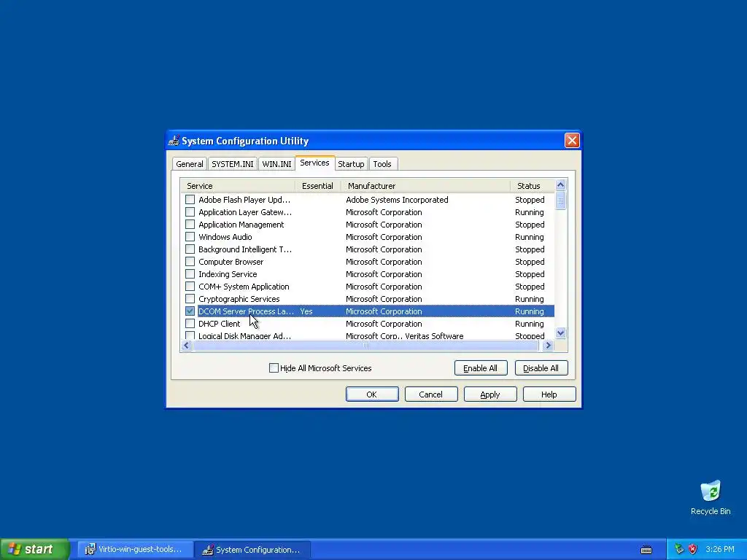747x560 pixels.
Task: Uncheck DCOM Server Process Launcher checkbox
Action: [x=190, y=311]
